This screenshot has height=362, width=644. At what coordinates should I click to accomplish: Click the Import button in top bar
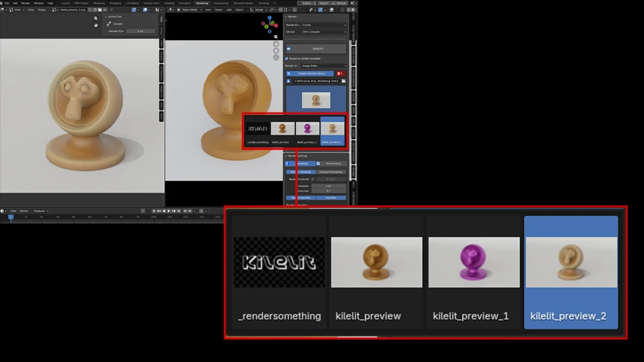click(x=323, y=3)
